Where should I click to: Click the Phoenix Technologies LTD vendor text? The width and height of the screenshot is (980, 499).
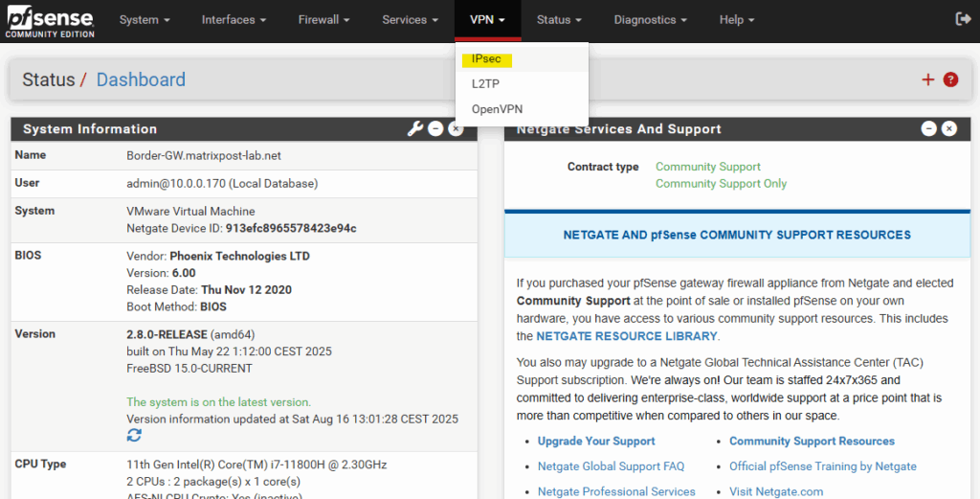pyautogui.click(x=239, y=256)
